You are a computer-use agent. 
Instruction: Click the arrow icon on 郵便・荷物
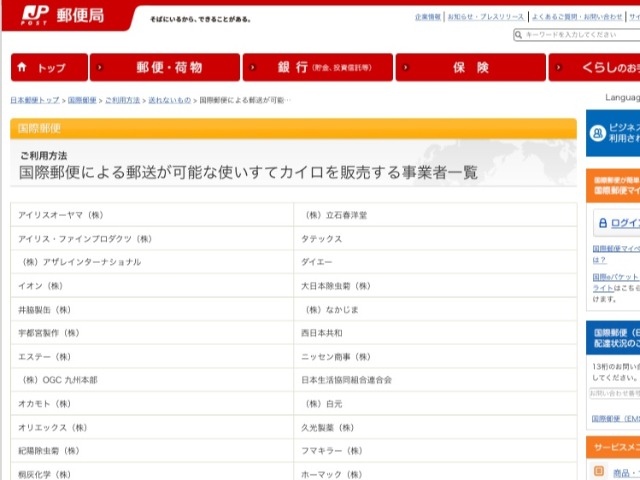click(x=100, y=67)
